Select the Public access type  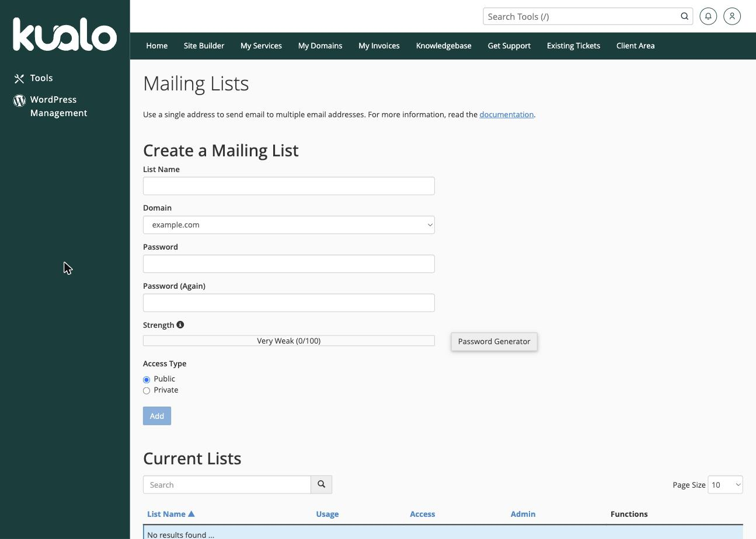click(147, 380)
